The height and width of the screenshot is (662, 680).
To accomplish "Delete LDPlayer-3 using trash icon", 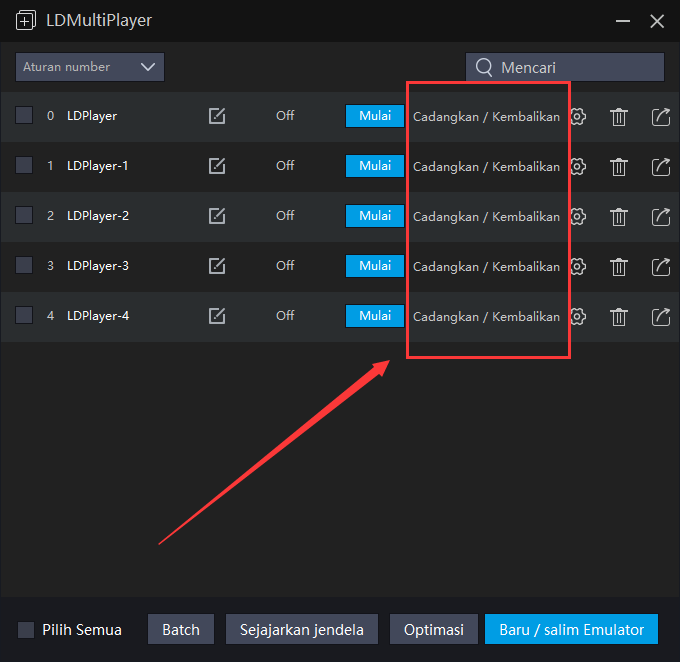I will click(x=619, y=266).
